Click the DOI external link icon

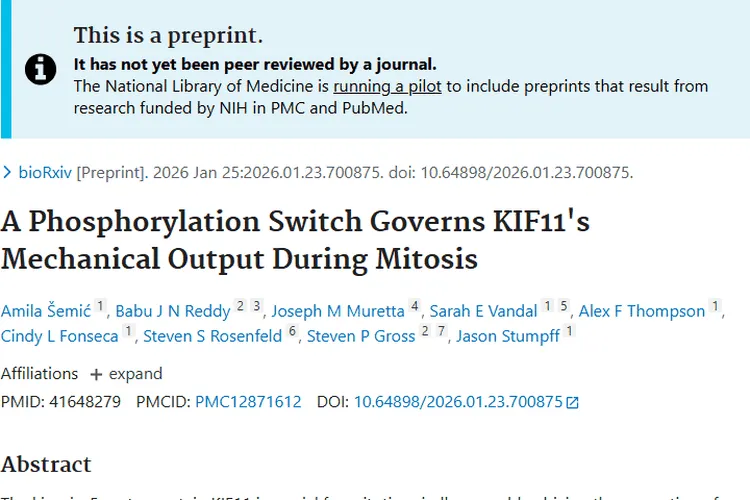coord(573,403)
